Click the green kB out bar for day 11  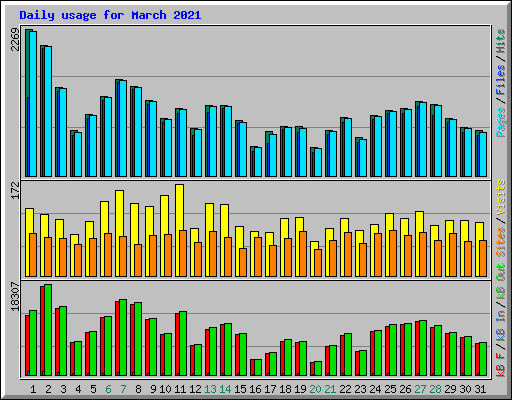[x=183, y=343]
